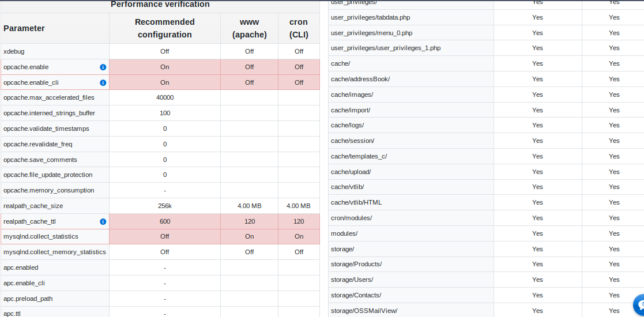Screen dimensions: 644x317
Task: Click the cache/ directory row
Action: tap(486, 63)
